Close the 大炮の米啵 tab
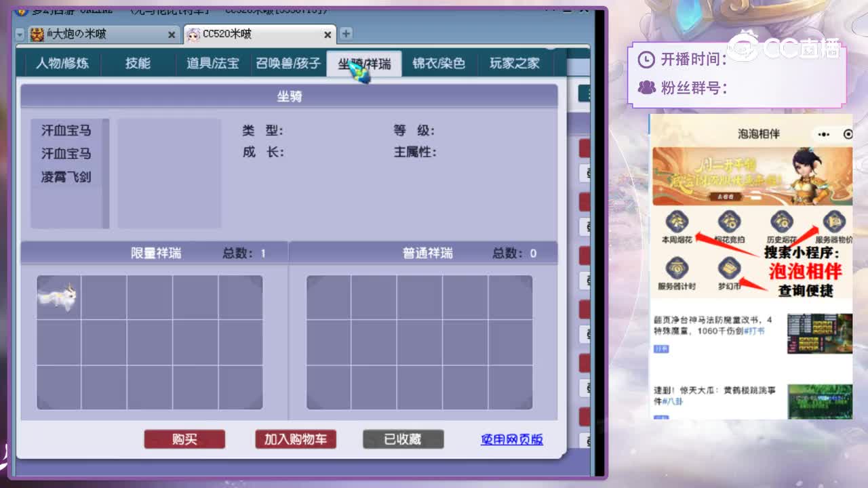Screen dimensions: 868x488 point(172,35)
